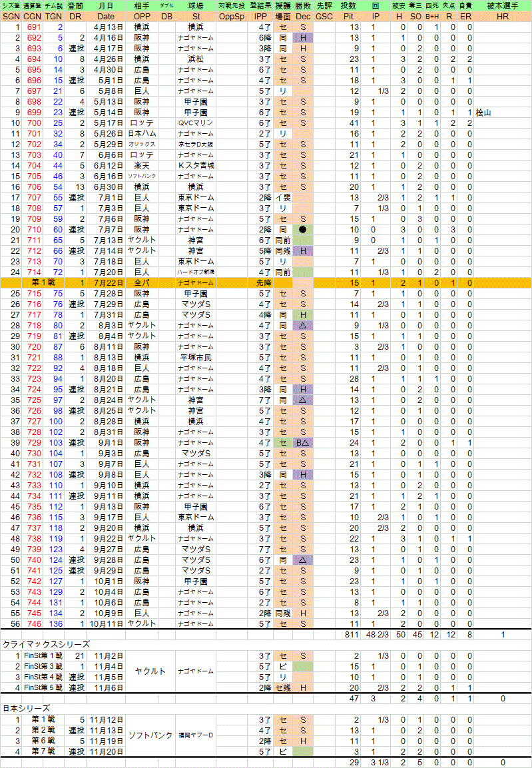532x768 pixels.
Task: Click the opponent cell 楽天
Action: pyautogui.click(x=142, y=166)
